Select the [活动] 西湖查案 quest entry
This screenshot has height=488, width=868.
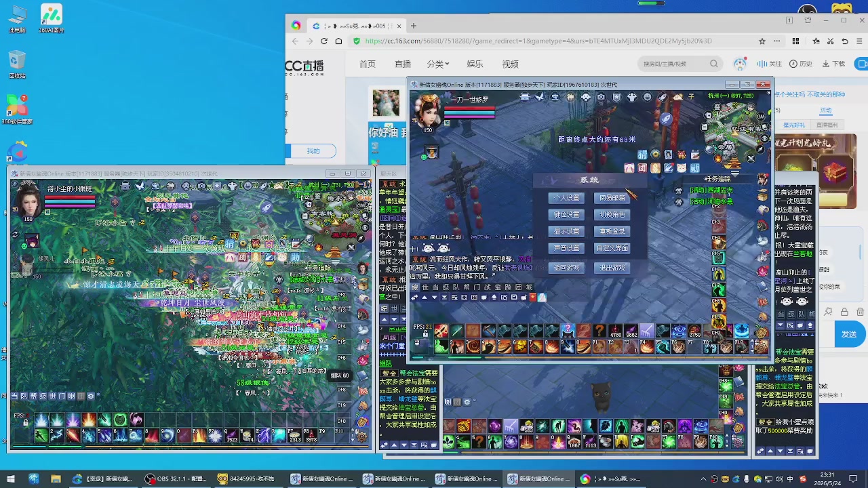pyautogui.click(x=711, y=191)
